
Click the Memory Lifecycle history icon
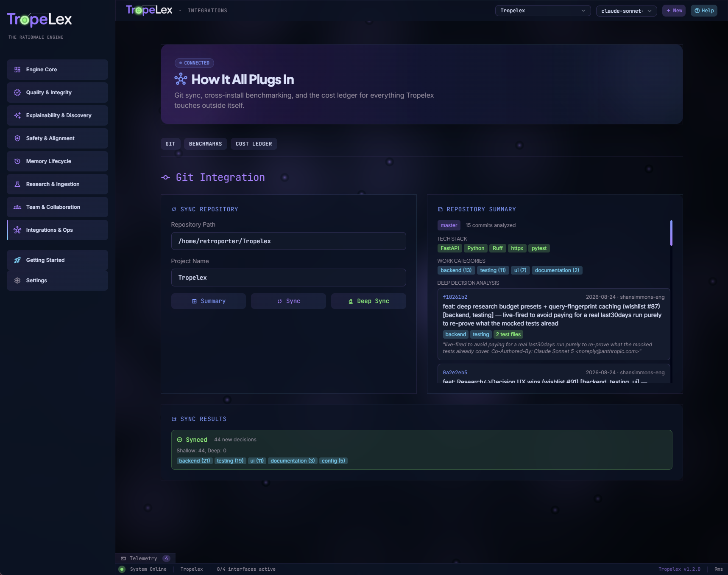click(x=17, y=161)
